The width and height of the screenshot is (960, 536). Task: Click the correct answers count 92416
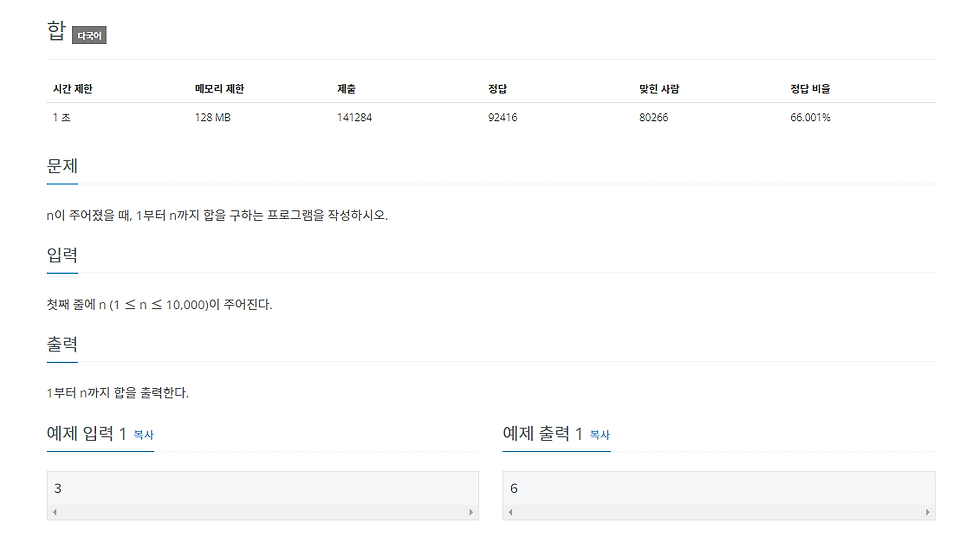(503, 117)
